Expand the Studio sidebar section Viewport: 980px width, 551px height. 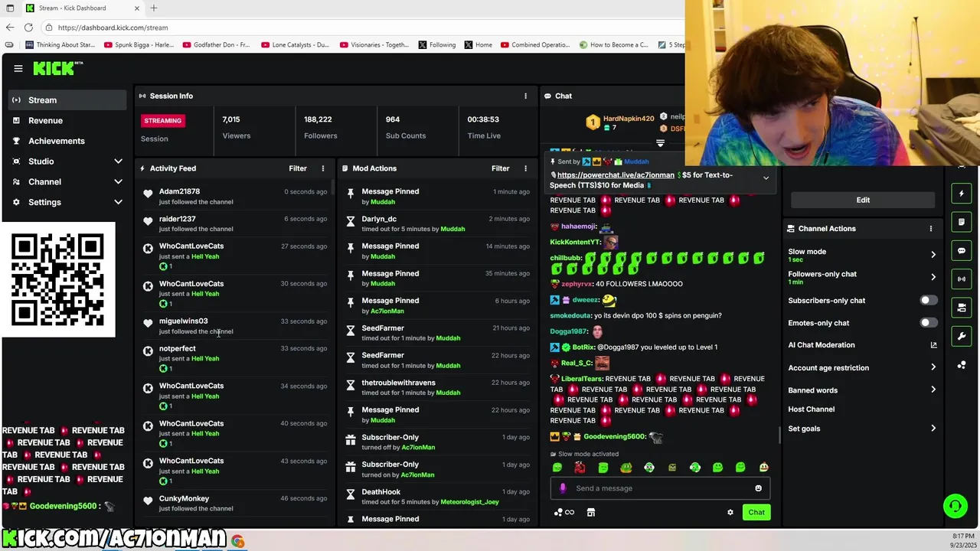[118, 161]
